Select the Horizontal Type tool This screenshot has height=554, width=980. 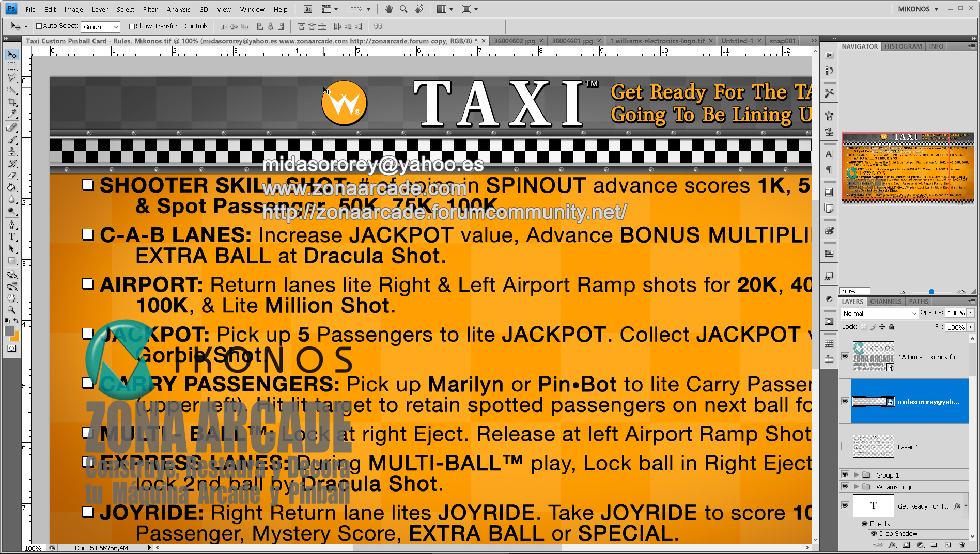12,236
